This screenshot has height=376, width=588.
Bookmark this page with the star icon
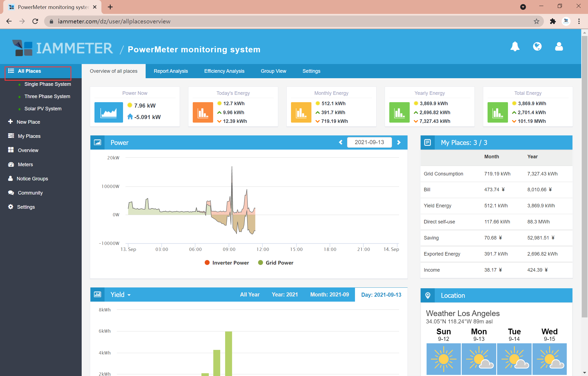click(x=536, y=21)
